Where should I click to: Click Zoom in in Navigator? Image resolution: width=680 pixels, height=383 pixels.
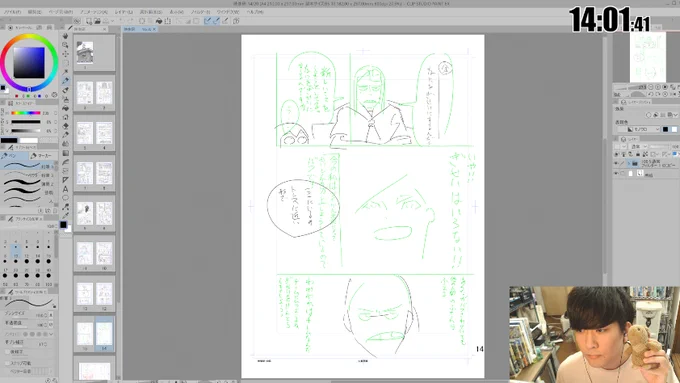coord(658,87)
